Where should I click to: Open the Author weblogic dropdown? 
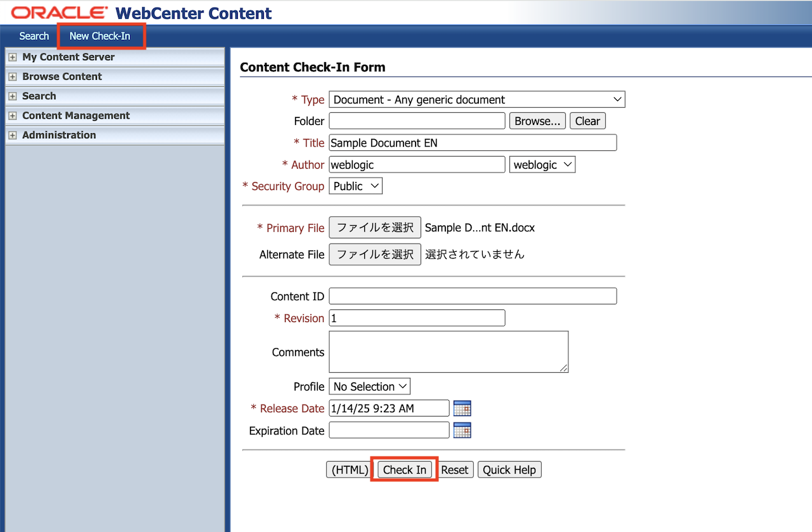pos(542,165)
